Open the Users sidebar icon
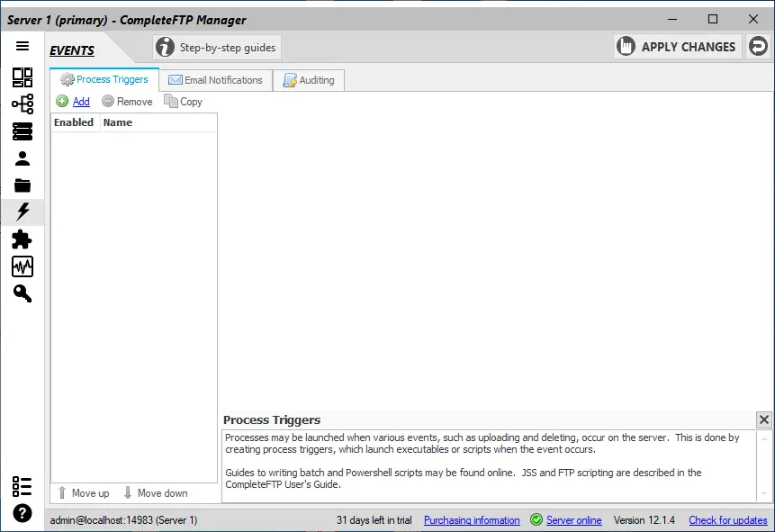 coord(23,158)
